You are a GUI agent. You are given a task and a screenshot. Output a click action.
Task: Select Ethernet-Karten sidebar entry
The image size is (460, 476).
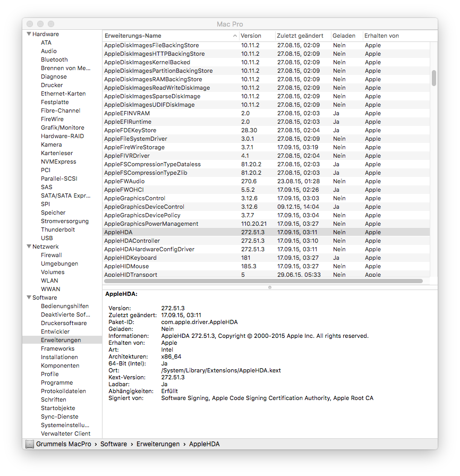coord(63,93)
